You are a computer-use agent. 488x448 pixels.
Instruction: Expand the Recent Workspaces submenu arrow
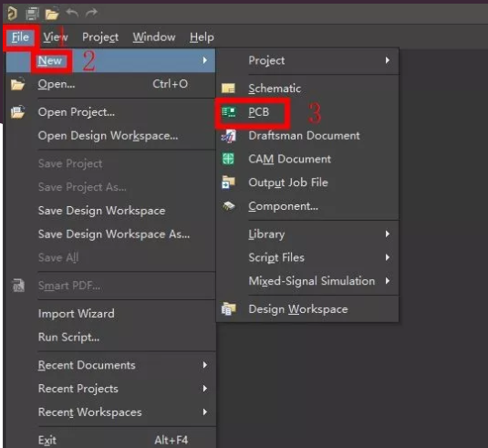(x=205, y=412)
